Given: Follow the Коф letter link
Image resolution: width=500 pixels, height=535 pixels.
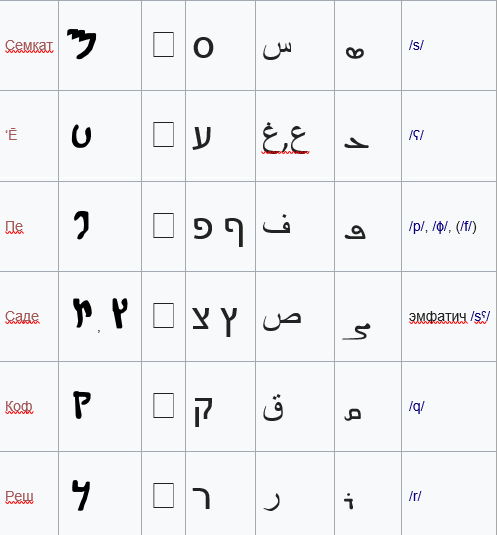Looking at the screenshot, I should coord(19,406).
